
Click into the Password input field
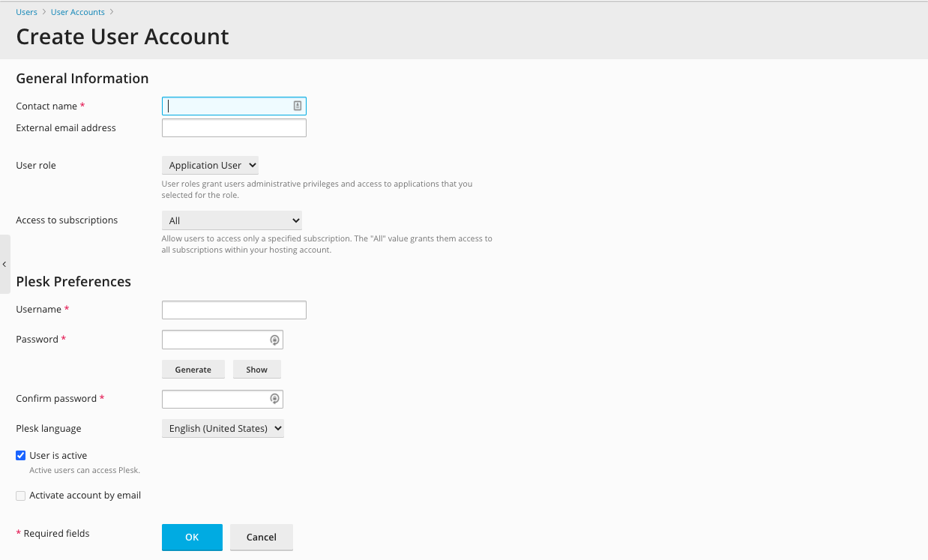(214, 340)
